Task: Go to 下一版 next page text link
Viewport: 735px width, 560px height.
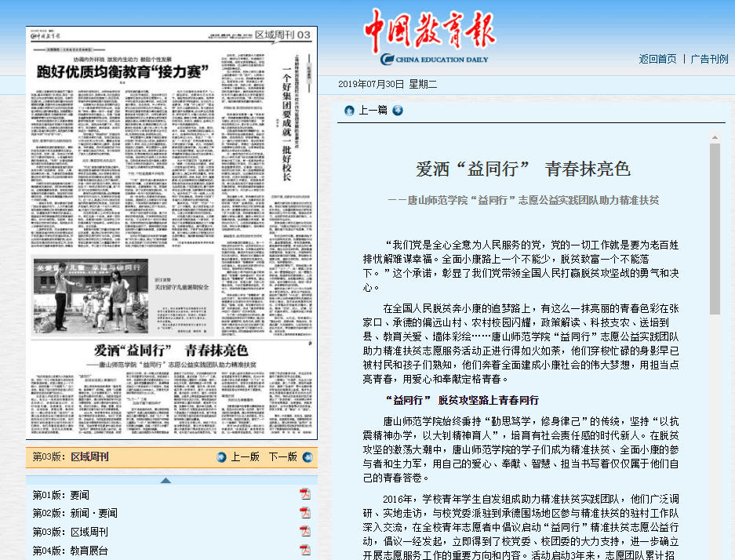Action: coord(282,457)
